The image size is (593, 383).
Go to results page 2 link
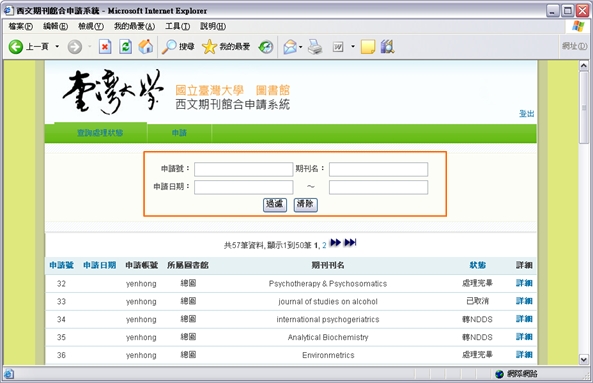[324, 245]
